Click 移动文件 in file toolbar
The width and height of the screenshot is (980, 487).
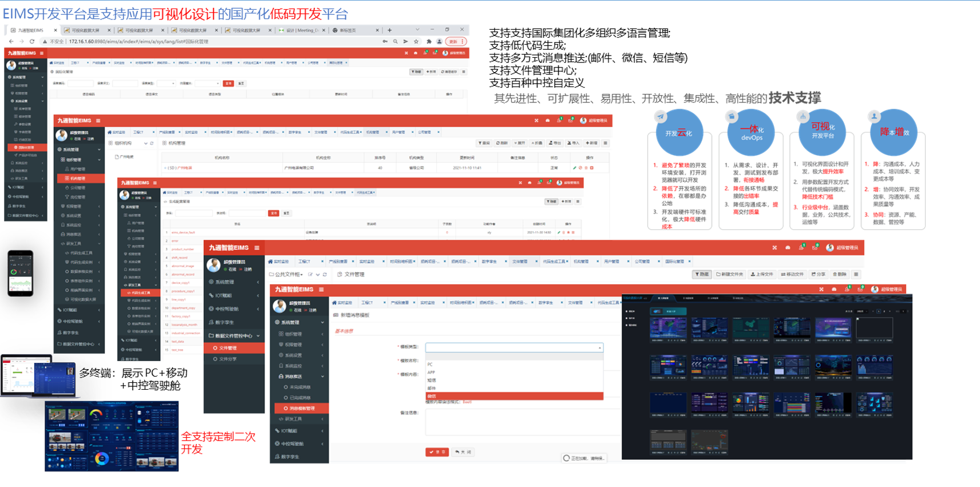[793, 274]
